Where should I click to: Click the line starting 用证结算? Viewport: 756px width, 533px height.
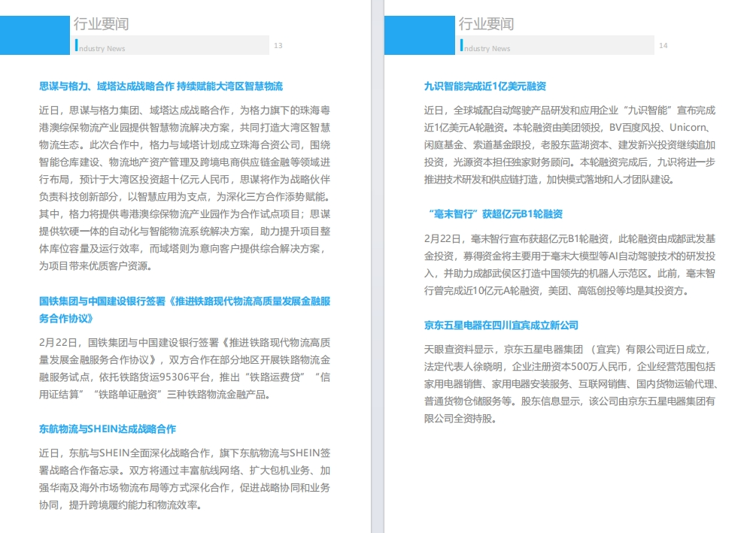coord(154,395)
